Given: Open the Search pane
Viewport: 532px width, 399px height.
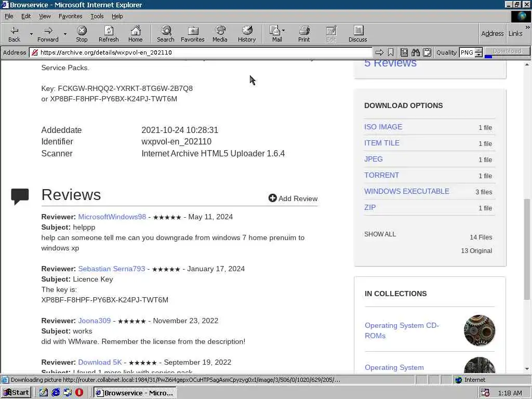Looking at the screenshot, I should pyautogui.click(x=166, y=34).
